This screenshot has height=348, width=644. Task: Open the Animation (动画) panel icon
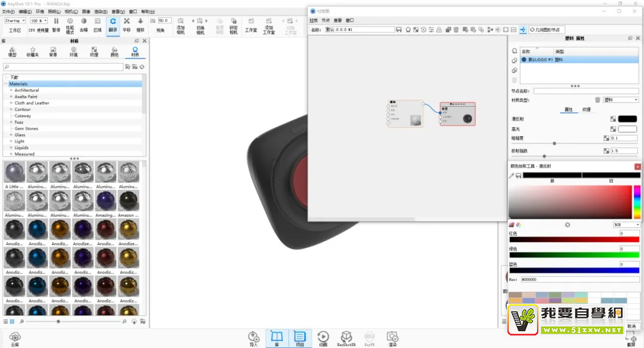[x=323, y=338]
